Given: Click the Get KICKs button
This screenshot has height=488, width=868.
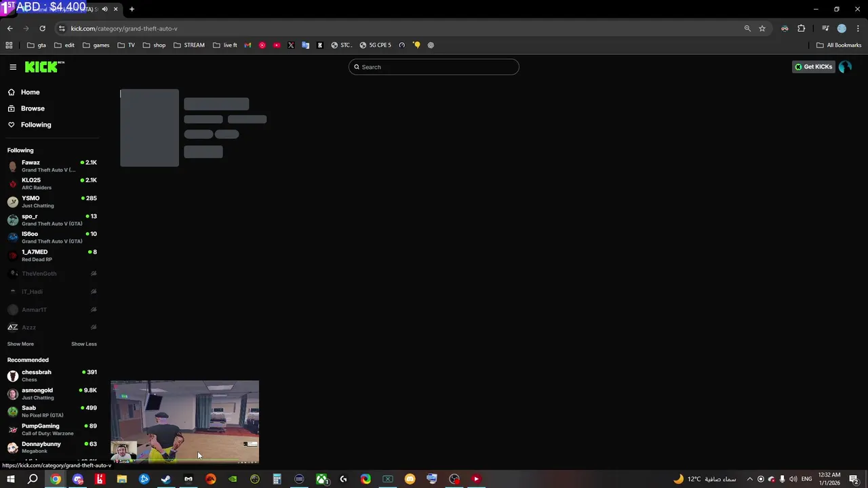Looking at the screenshot, I should click(814, 66).
